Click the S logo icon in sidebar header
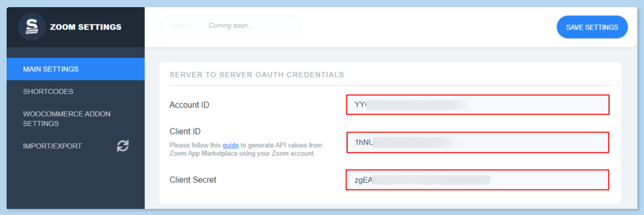The width and height of the screenshot is (644, 215). pyautogui.click(x=32, y=27)
